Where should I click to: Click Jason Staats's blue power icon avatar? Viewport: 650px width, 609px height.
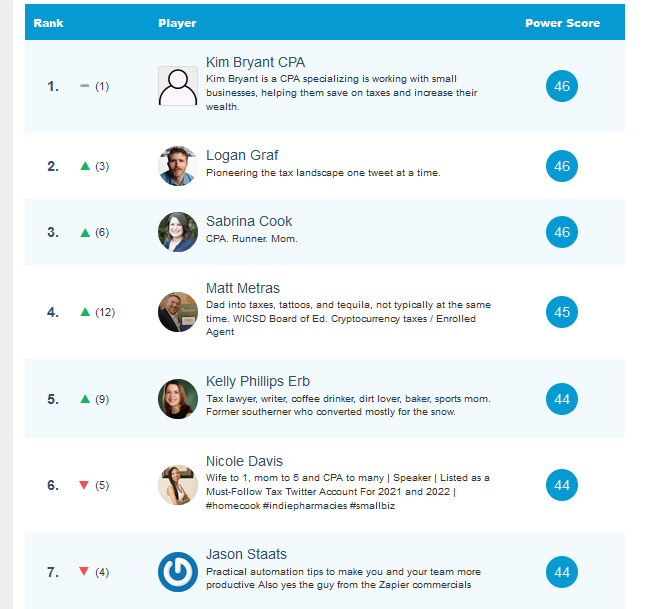click(178, 572)
